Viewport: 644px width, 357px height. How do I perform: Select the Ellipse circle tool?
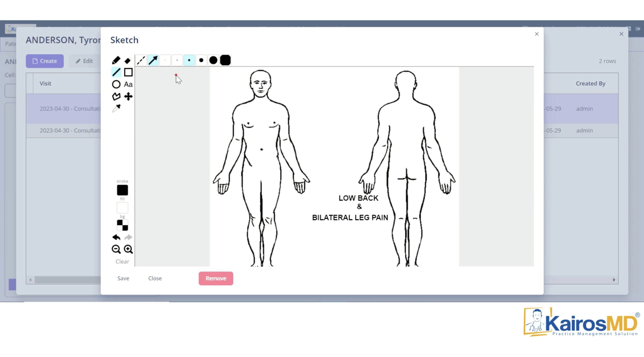[x=116, y=84]
